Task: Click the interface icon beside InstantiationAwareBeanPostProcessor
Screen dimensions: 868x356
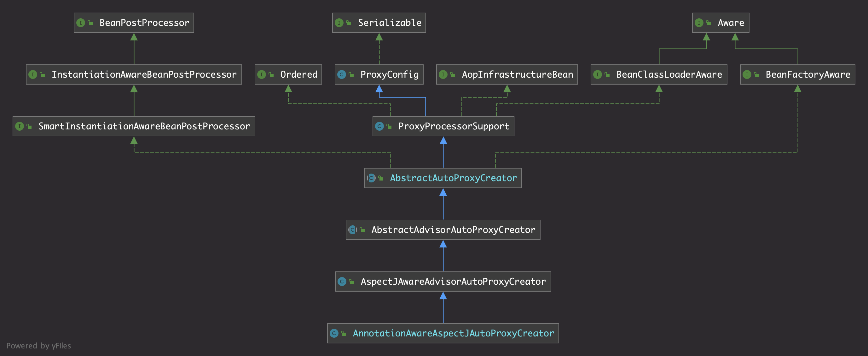Action: 33,74
